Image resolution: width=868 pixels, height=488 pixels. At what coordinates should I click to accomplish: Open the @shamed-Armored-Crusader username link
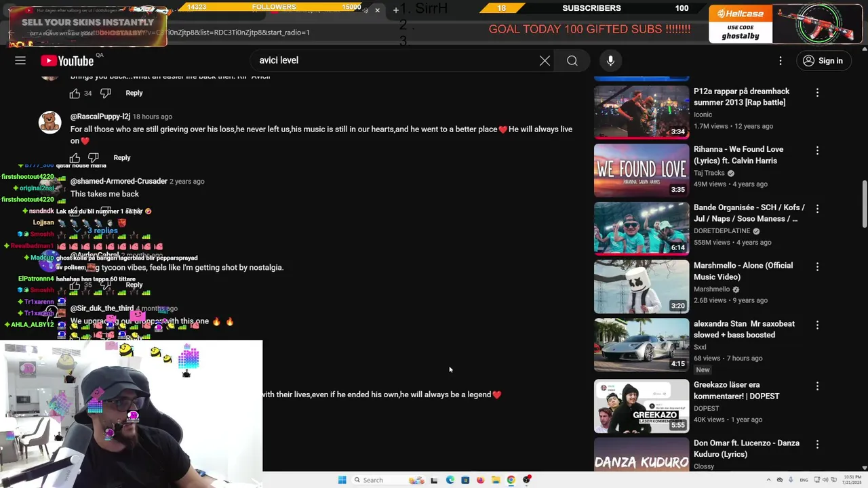(x=119, y=181)
